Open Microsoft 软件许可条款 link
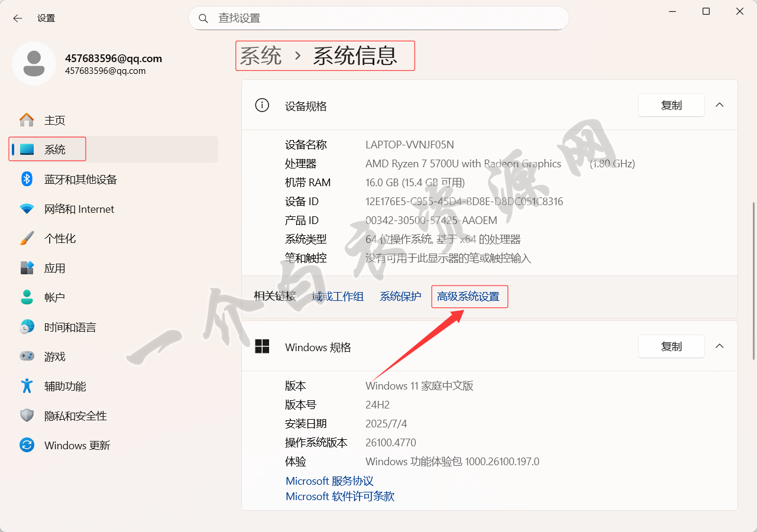 (x=340, y=497)
